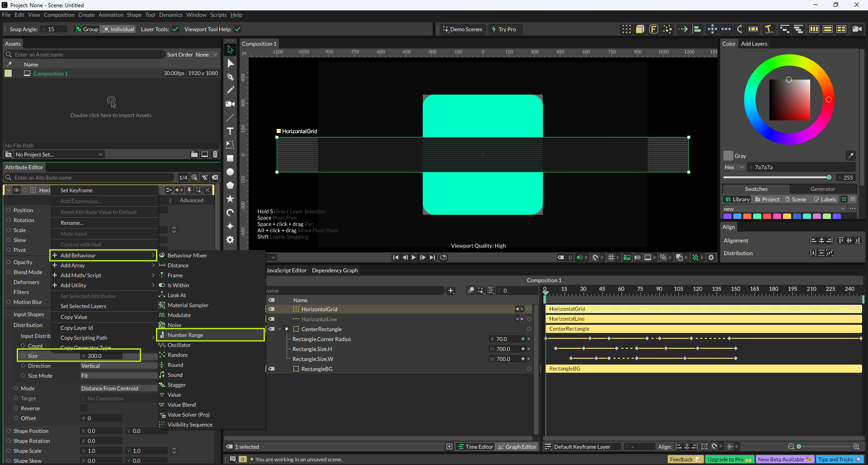868x465 pixels.
Task: Click the Camera tool icon
Action: pyautogui.click(x=230, y=104)
